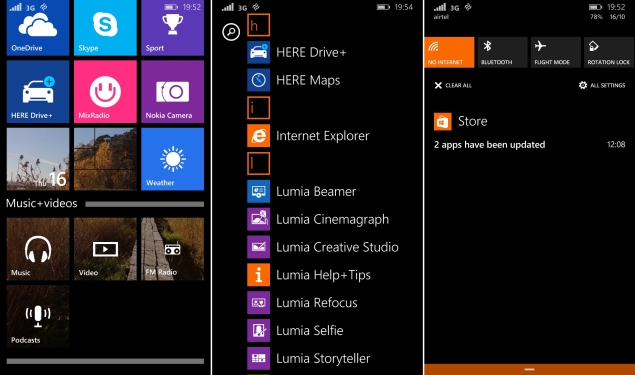Open the Sport trophy tile
The image size is (635, 375).
[173, 28]
